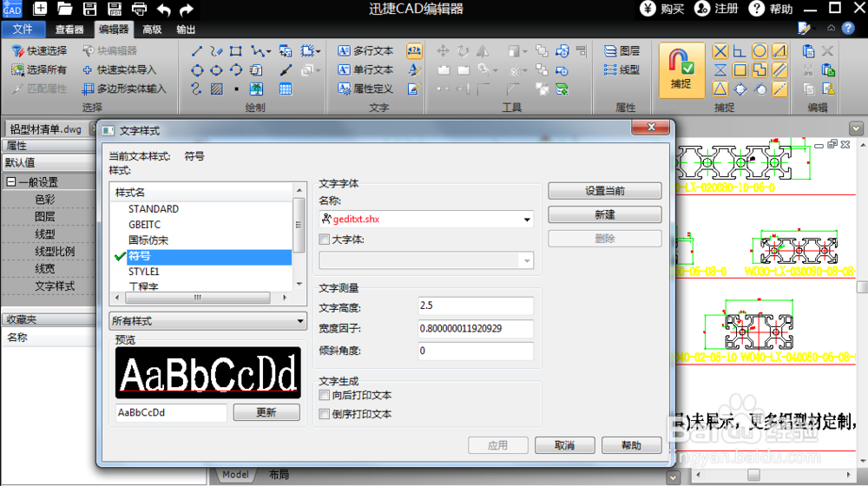The image size is (868, 486).
Task: Click the 倾斜角度 oblique angle field
Action: pyautogui.click(x=476, y=351)
